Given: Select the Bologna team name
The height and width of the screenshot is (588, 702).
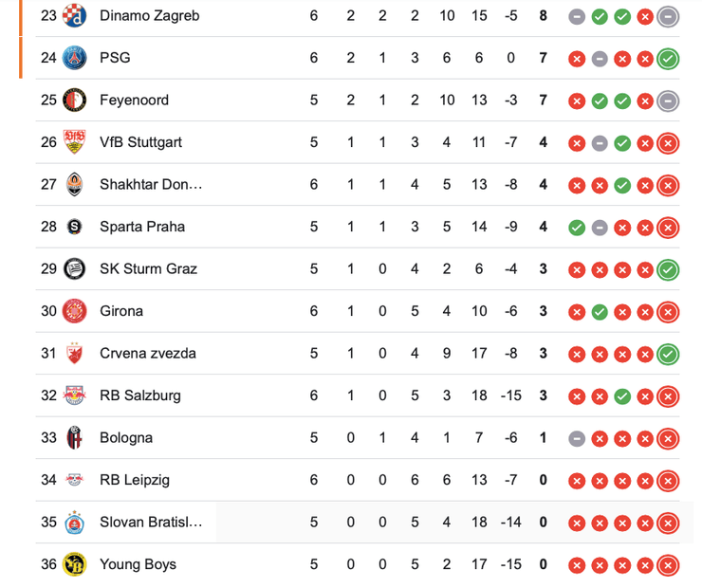Looking at the screenshot, I should [126, 437].
